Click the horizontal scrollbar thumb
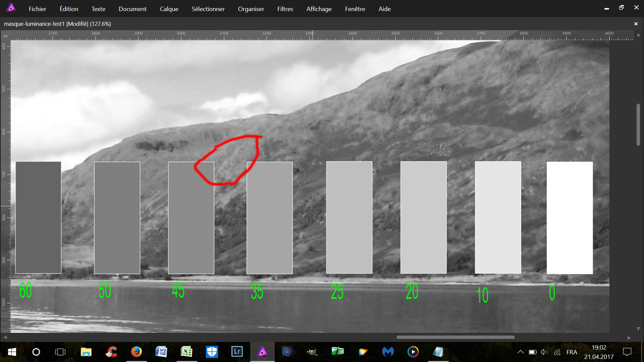The height and width of the screenshot is (362, 644). point(455,337)
